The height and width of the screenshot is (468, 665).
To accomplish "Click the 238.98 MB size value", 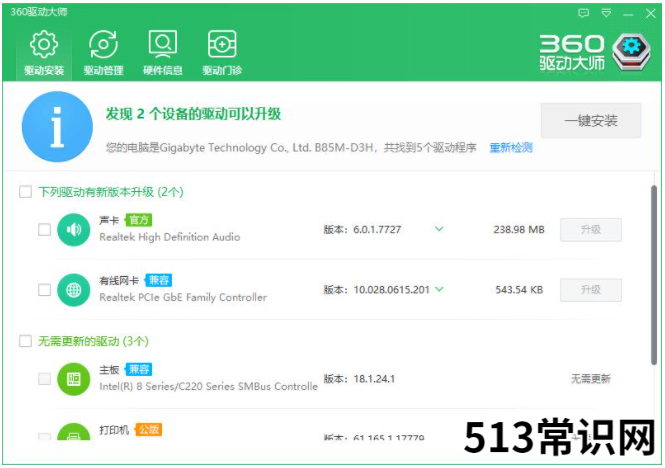I will tap(519, 230).
